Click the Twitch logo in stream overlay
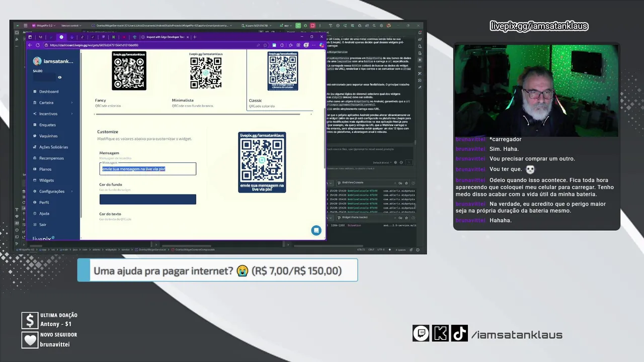 (421, 333)
